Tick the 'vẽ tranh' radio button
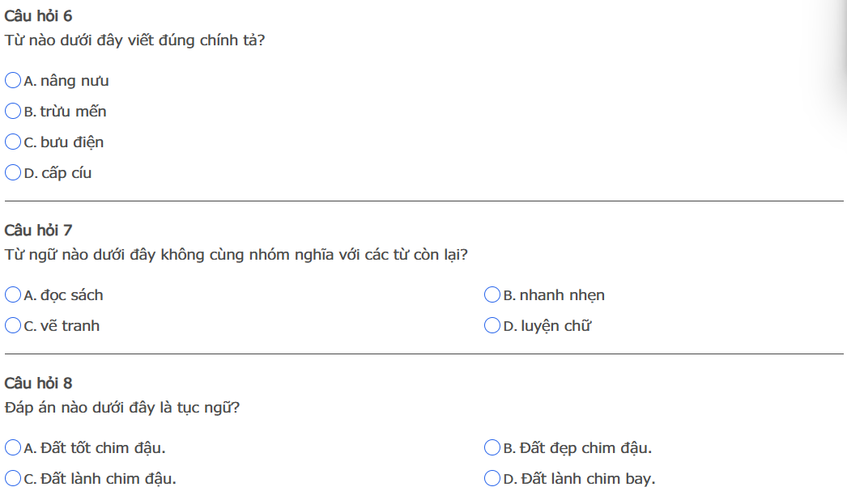Screen dimensions: 847x504 (13, 325)
